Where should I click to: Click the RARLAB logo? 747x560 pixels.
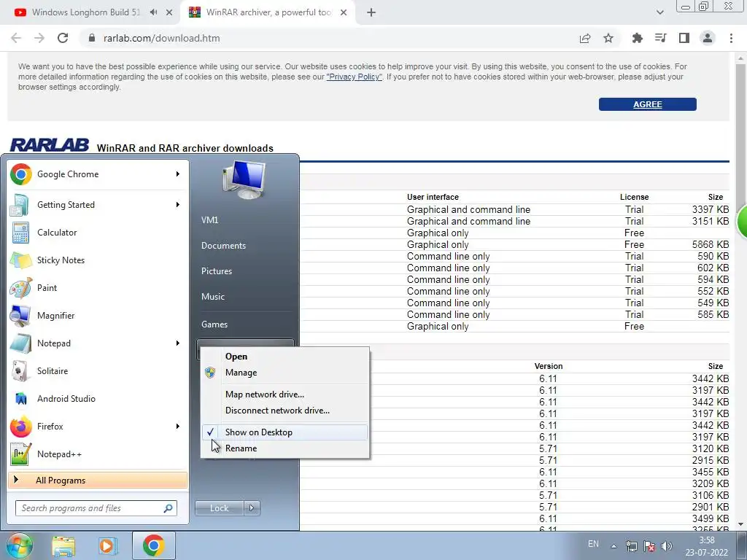click(x=50, y=145)
